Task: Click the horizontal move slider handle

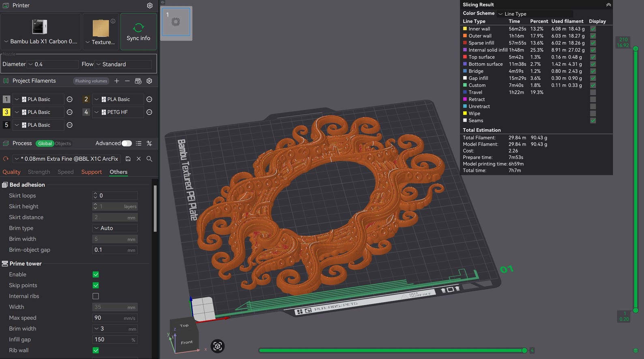Action: [524, 350]
